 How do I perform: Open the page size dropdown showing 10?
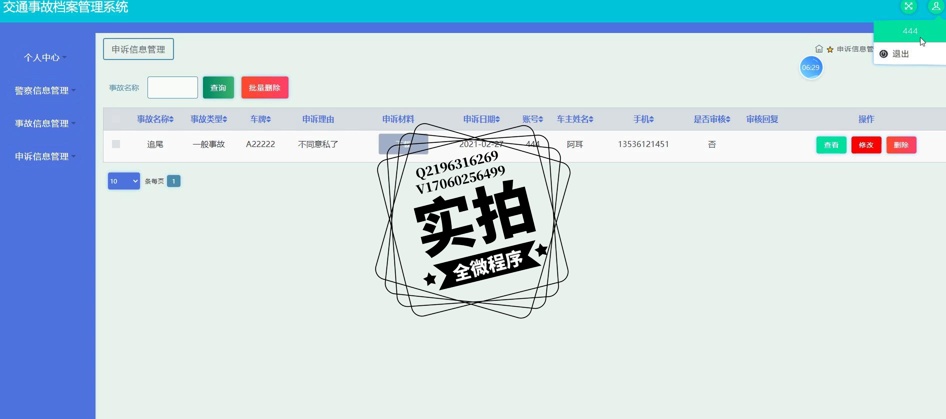tap(123, 181)
